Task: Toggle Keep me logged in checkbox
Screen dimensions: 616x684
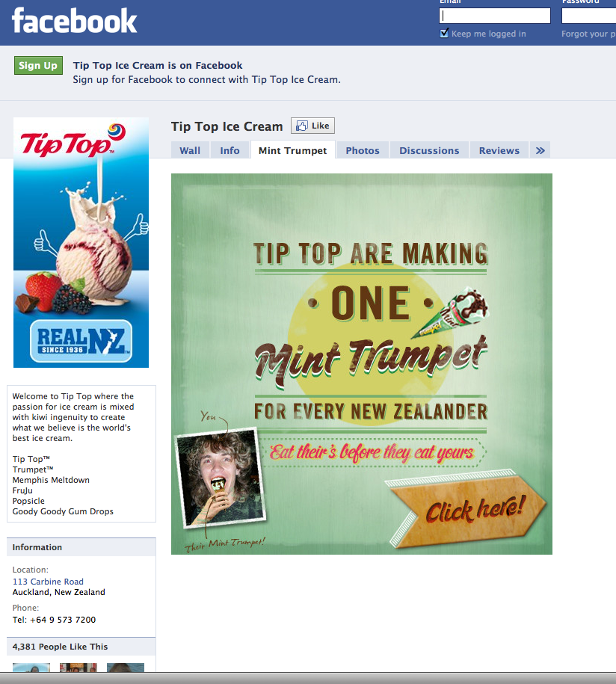Action: [444, 33]
